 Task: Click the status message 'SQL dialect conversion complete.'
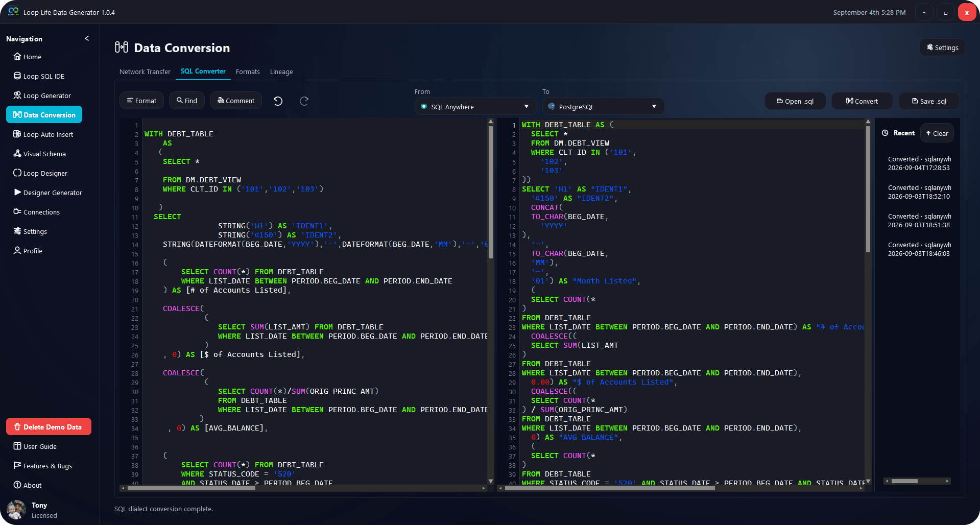coord(163,509)
